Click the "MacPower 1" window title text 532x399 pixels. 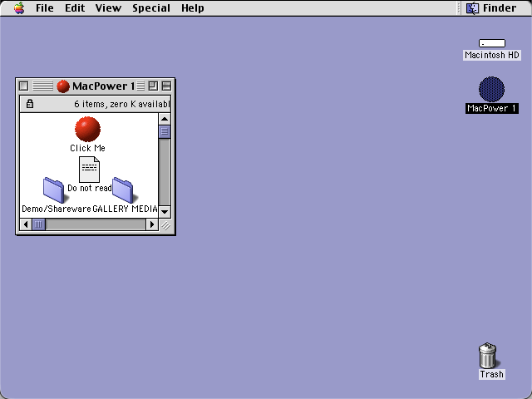click(103, 86)
